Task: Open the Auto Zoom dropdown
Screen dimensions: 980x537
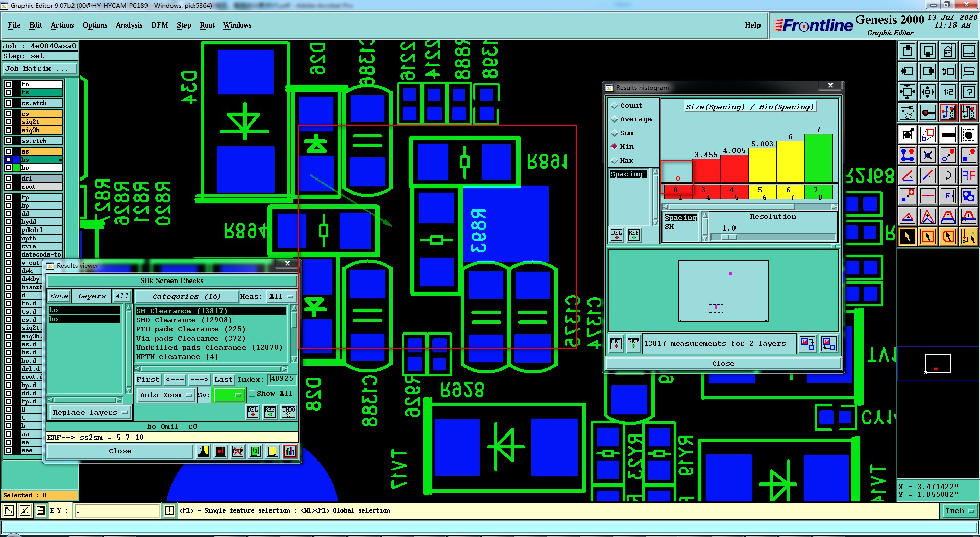Action: tap(166, 395)
